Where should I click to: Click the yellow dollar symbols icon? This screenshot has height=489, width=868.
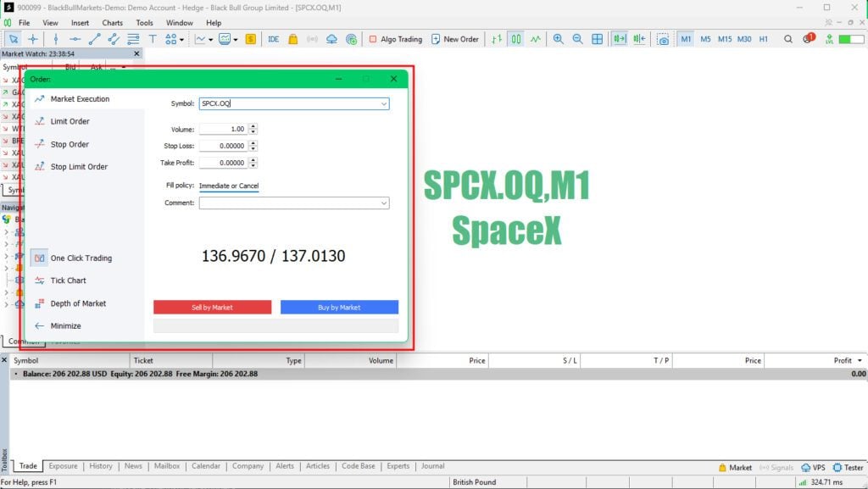click(x=251, y=39)
